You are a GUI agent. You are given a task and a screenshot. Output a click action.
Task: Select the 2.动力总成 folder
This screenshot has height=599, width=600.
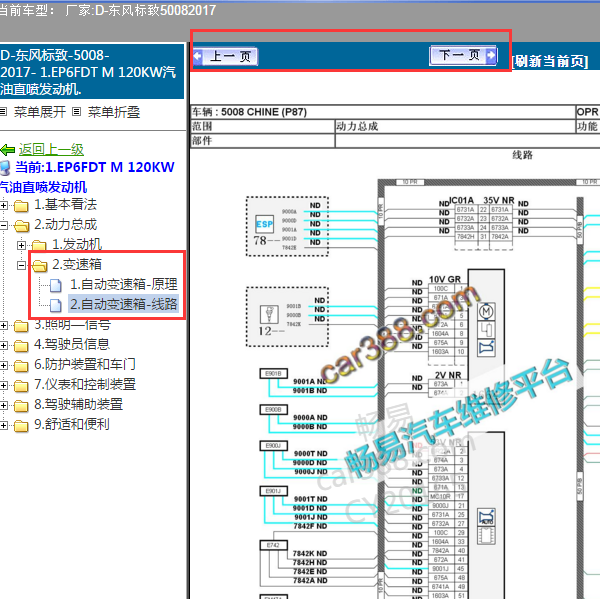click(x=65, y=224)
